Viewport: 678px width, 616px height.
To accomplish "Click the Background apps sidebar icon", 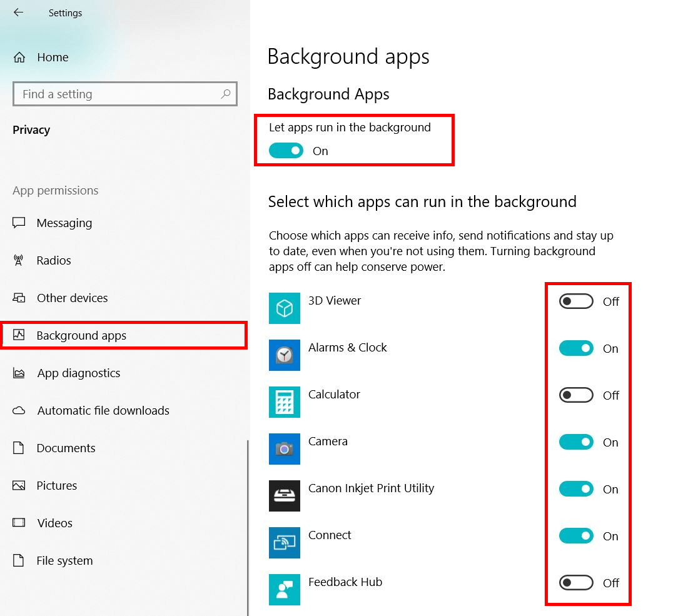I will [19, 335].
